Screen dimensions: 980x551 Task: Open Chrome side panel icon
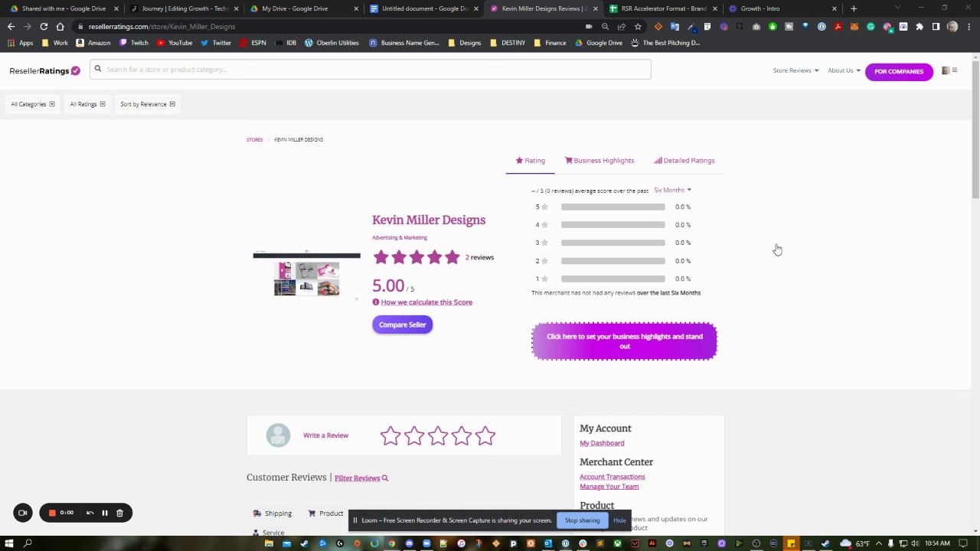936,26
